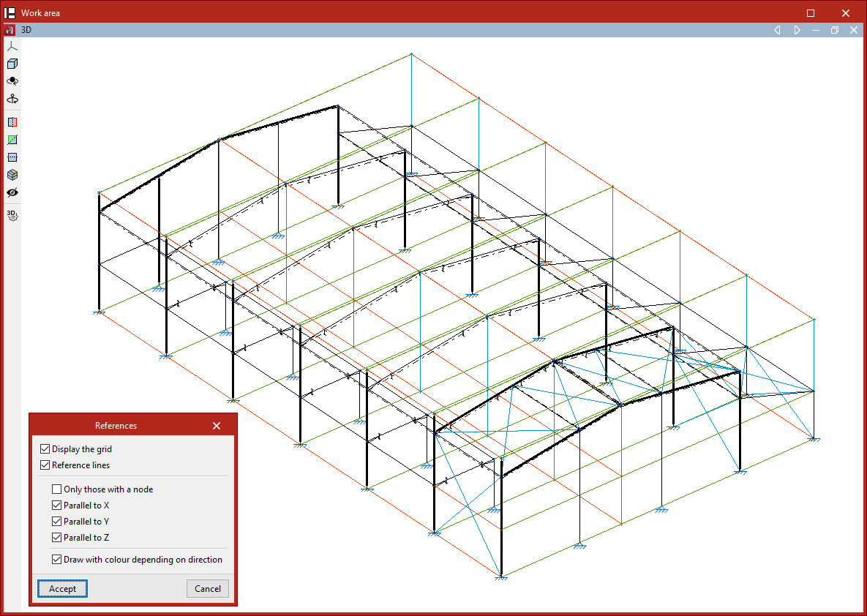867x616 pixels.
Task: Click the References dialog title
Action: (x=116, y=426)
